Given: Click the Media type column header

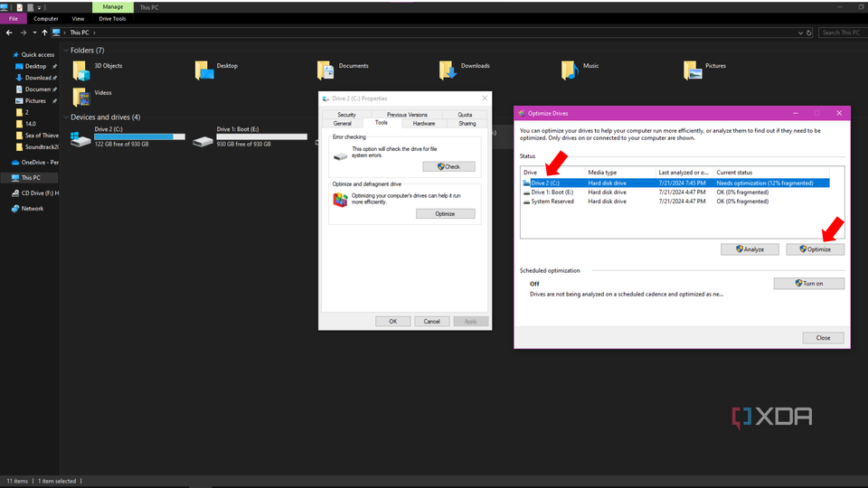Looking at the screenshot, I should pos(620,173).
